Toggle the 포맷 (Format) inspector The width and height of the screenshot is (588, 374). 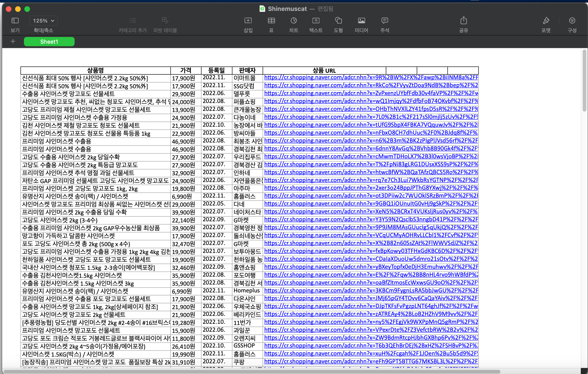(x=546, y=21)
